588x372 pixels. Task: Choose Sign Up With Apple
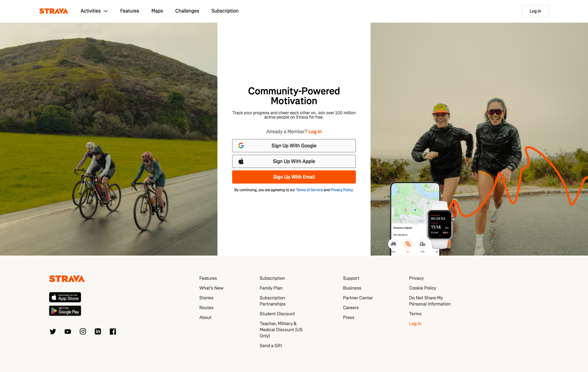(x=294, y=161)
